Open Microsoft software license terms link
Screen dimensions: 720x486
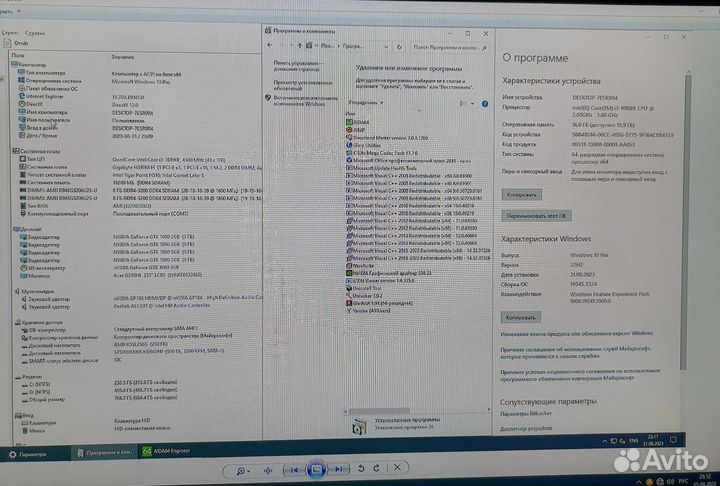(580, 374)
